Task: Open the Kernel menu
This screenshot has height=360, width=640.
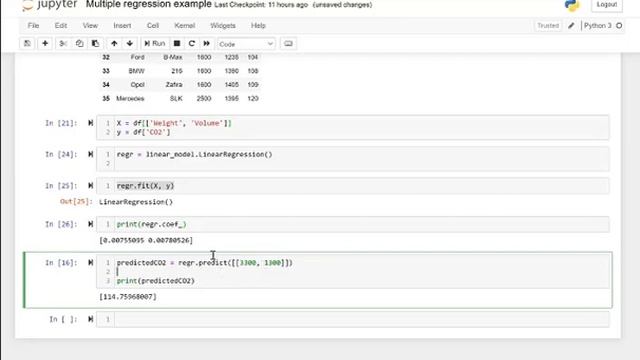Action: tap(184, 25)
